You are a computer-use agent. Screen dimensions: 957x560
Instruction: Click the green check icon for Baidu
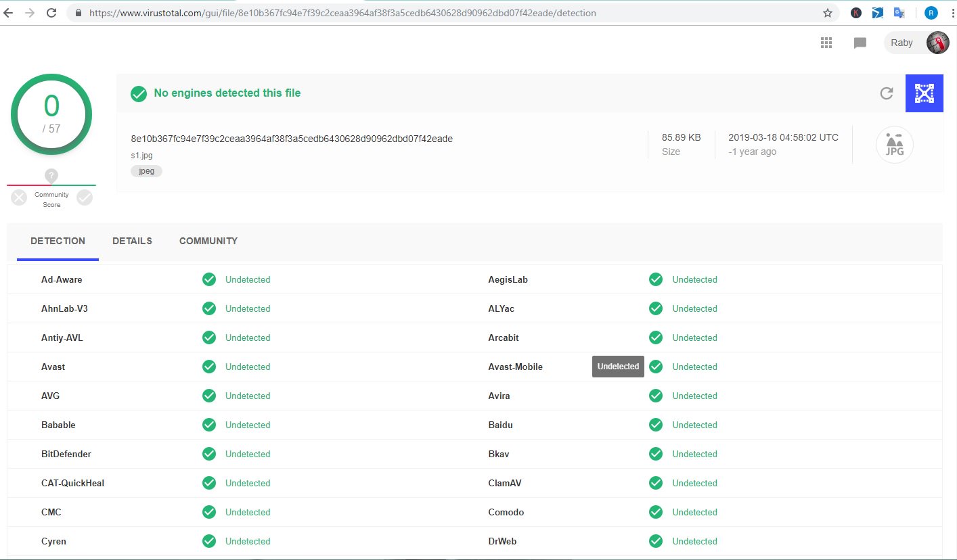[x=656, y=425]
